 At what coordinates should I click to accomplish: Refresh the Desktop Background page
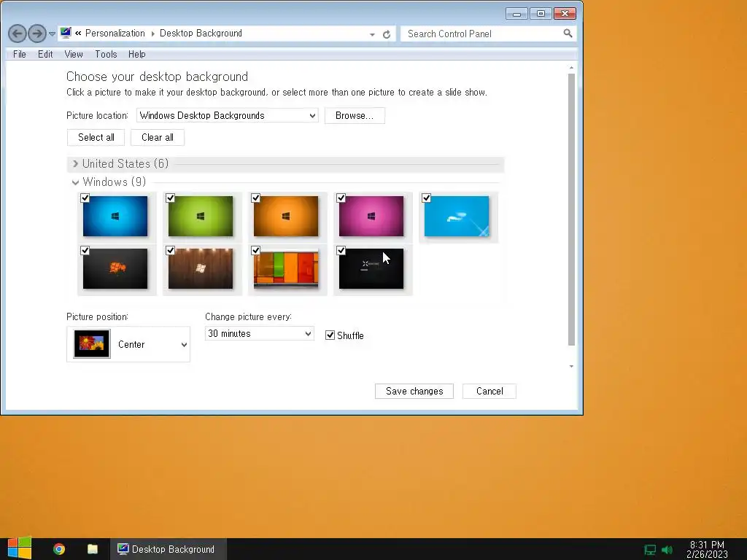click(x=387, y=34)
